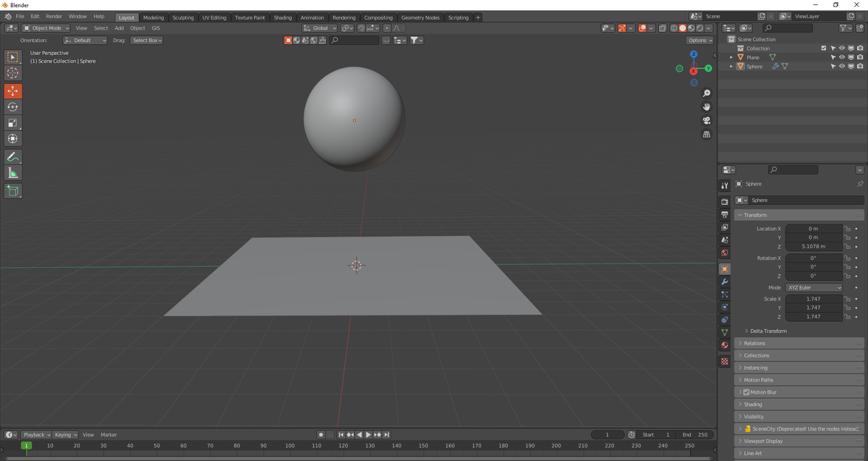This screenshot has height=461, width=868.
Task: Switch perspective/orthographic with the grid gizmo
Action: pyautogui.click(x=707, y=135)
